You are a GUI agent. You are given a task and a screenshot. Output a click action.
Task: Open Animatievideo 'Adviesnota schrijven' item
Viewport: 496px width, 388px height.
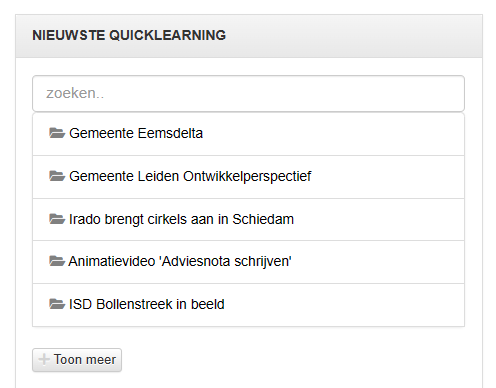coord(180,261)
